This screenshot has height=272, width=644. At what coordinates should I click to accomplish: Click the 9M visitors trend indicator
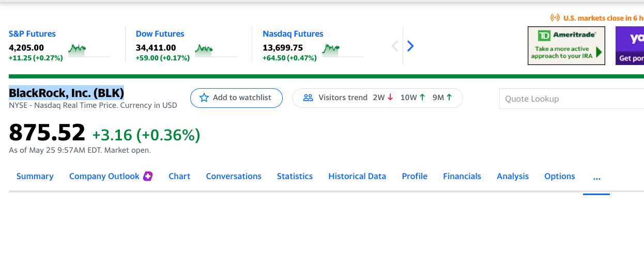pos(442,98)
